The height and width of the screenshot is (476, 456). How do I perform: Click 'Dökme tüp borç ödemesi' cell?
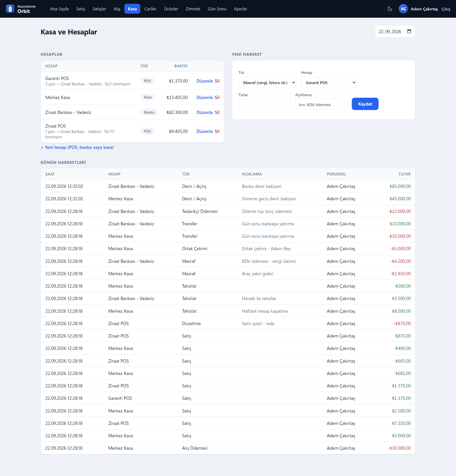click(267, 211)
